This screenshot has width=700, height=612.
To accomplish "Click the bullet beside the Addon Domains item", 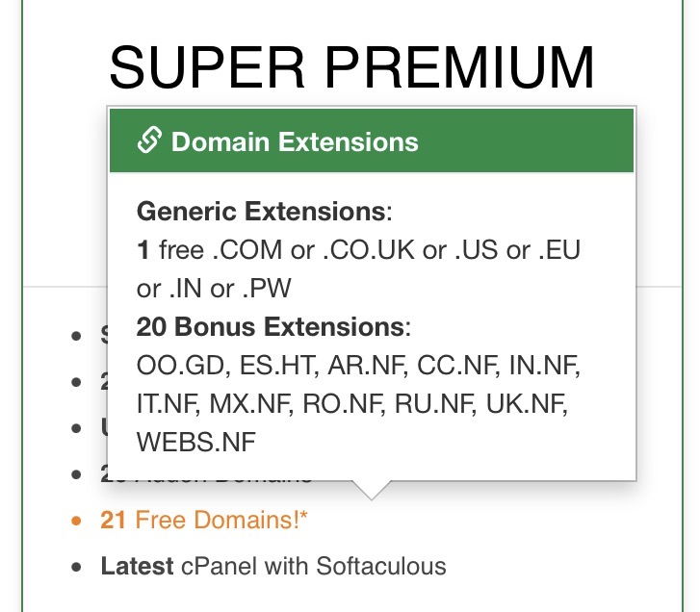I will [x=77, y=475].
